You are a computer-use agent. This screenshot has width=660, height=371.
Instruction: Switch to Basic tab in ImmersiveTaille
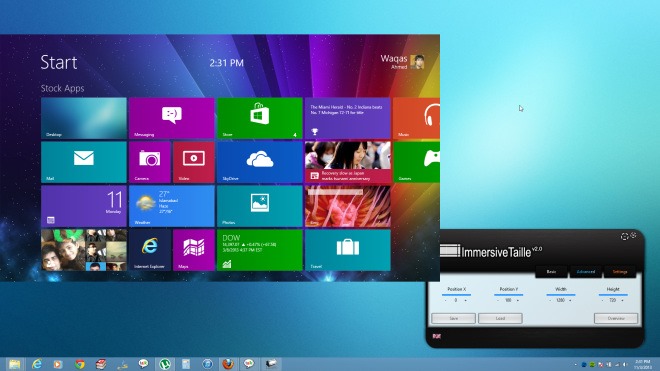pyautogui.click(x=551, y=272)
